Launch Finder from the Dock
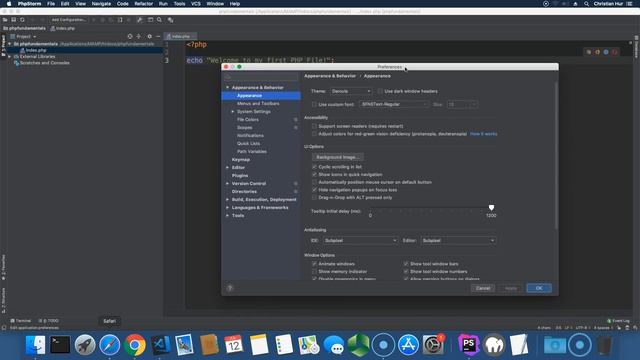The height and width of the screenshot is (360, 640). click(x=36, y=345)
